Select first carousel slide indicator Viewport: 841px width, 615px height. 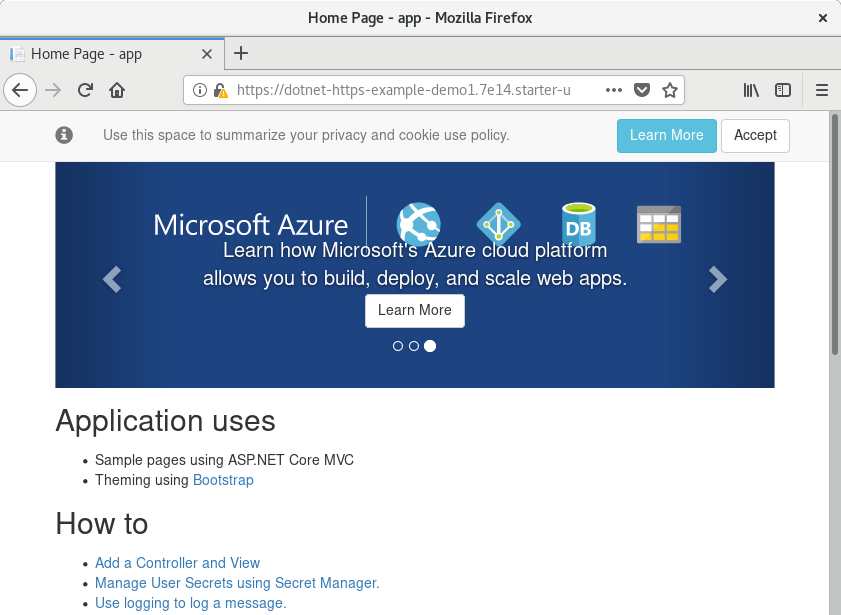pyautogui.click(x=398, y=346)
